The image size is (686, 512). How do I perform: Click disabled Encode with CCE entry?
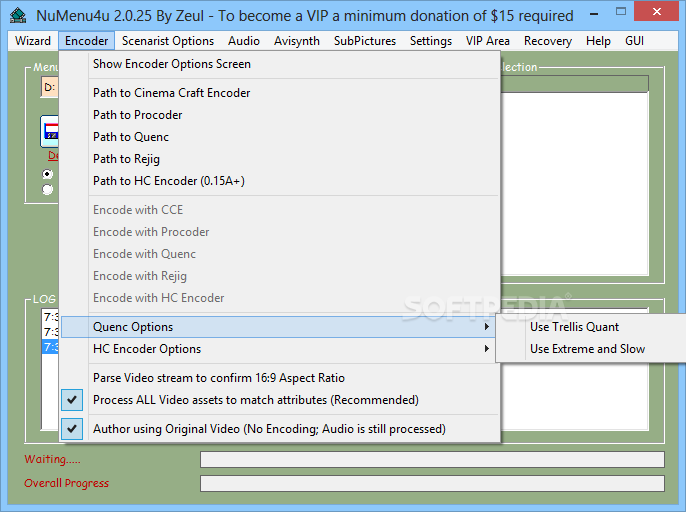click(x=280, y=210)
